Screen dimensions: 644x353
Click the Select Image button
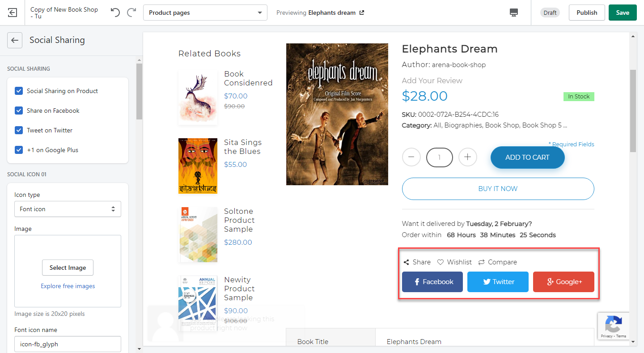tap(68, 268)
